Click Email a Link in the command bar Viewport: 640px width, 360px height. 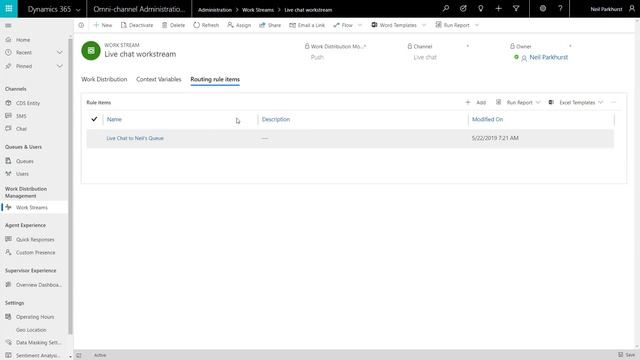(x=307, y=25)
